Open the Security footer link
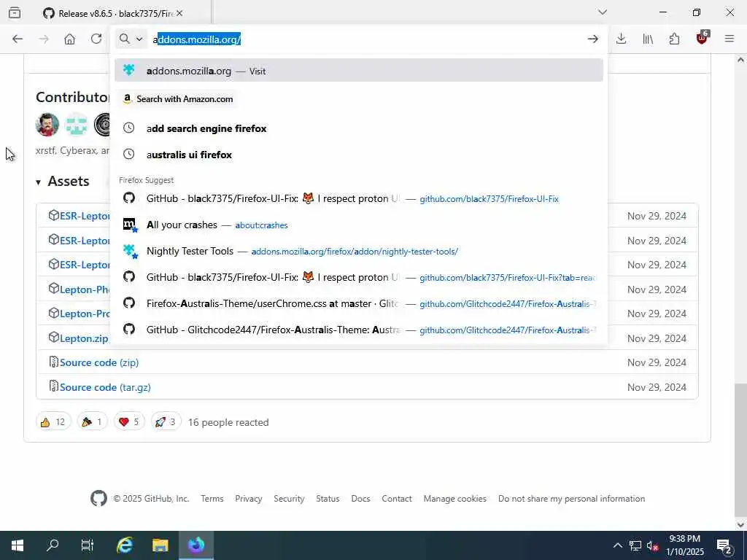Screen dimensions: 747x560 tap(289, 499)
